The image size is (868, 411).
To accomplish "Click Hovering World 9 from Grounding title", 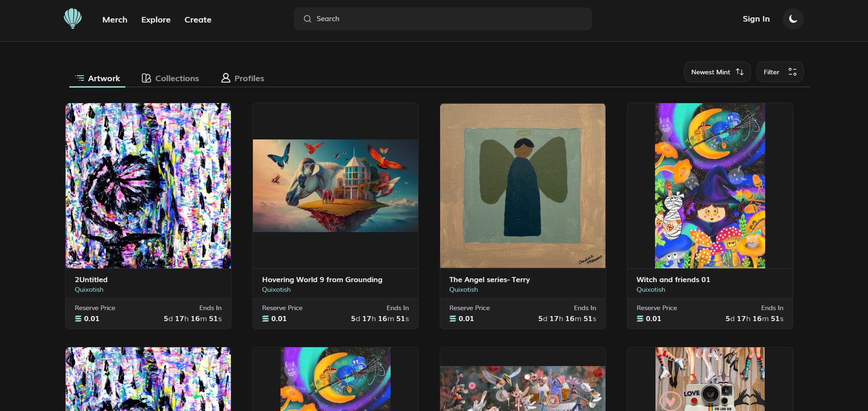I will [322, 280].
